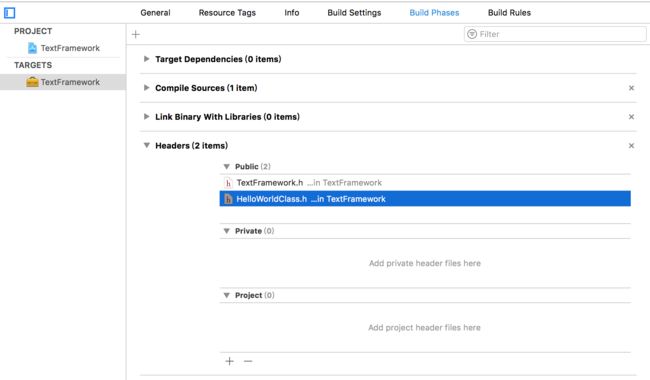This screenshot has width=650, height=380.
Task: Click the add build phase plus icon
Action: click(x=136, y=34)
